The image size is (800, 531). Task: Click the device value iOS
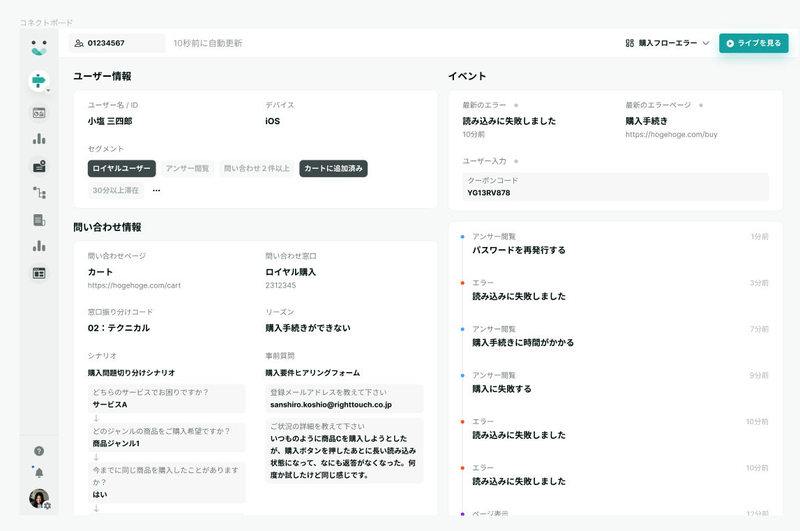(272, 121)
